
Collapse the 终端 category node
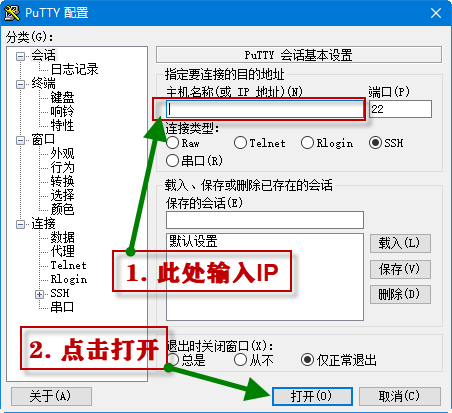[x=20, y=84]
